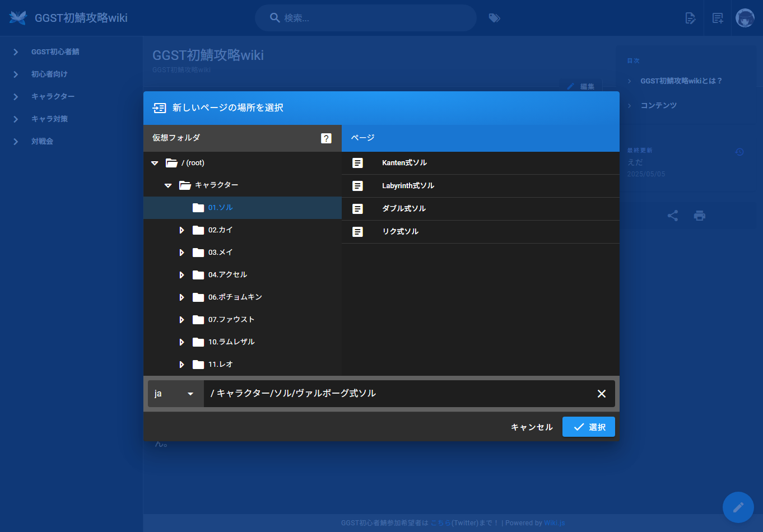Screen dimensions: 763x532
Task: Expand キャラクター nav item in sidebar
Action: (x=16, y=97)
